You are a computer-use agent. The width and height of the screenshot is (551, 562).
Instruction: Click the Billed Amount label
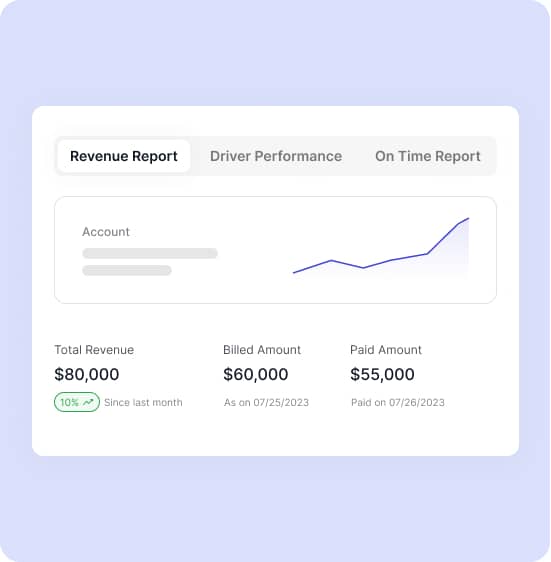pos(262,350)
